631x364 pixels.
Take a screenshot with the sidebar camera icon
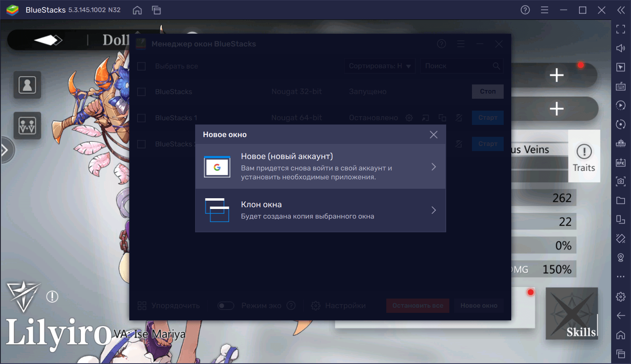621,181
